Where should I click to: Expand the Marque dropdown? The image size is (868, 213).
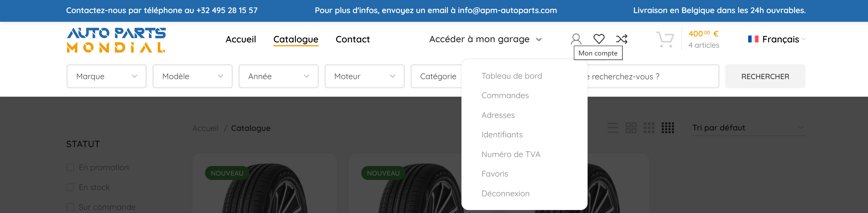(x=106, y=77)
